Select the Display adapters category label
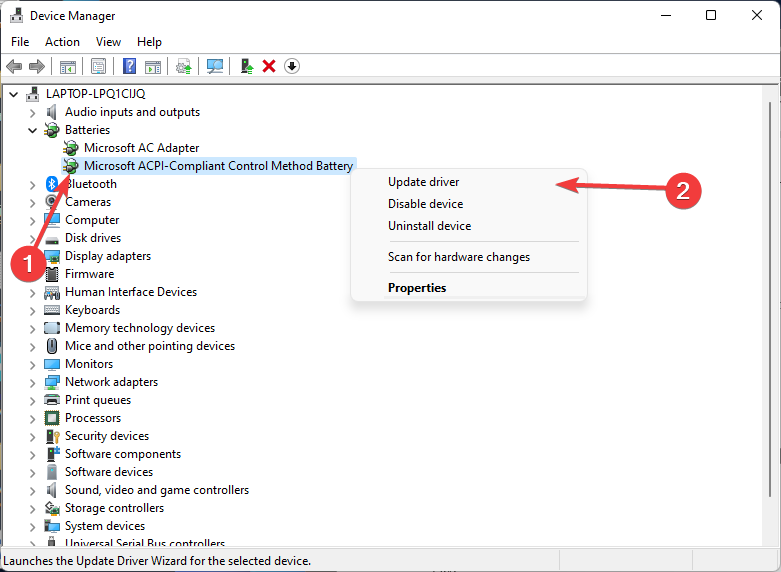Screen dimensions: 781x572 [108, 256]
